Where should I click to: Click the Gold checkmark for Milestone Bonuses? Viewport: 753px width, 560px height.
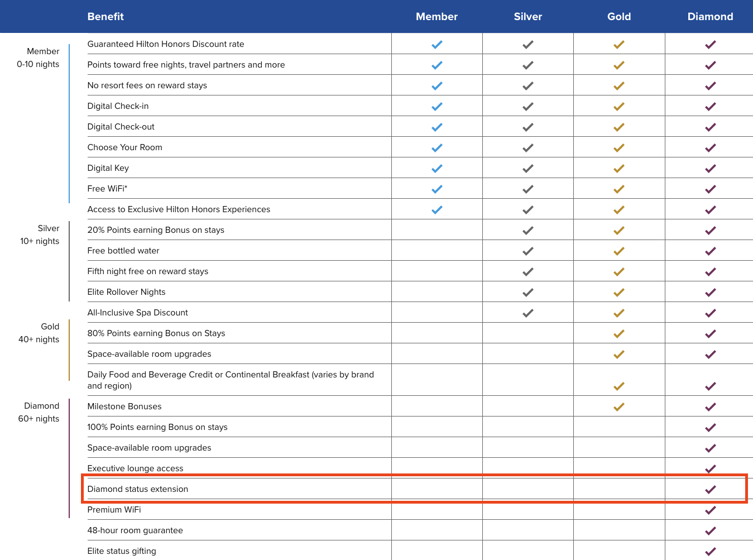click(x=618, y=407)
